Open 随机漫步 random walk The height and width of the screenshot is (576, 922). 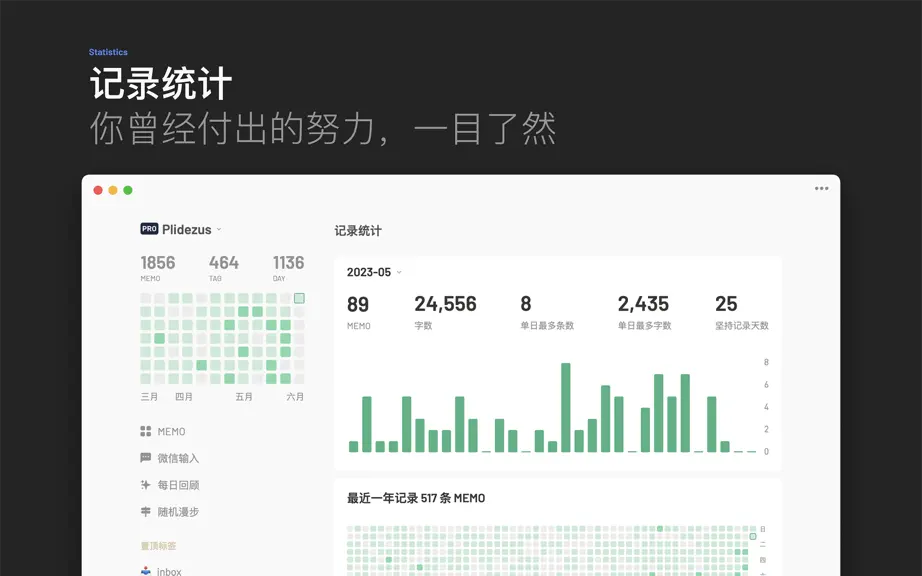click(x=170, y=511)
